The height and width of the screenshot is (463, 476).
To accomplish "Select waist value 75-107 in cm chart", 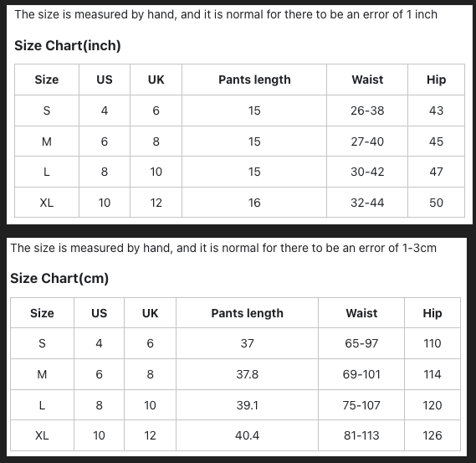I will coord(361,405).
